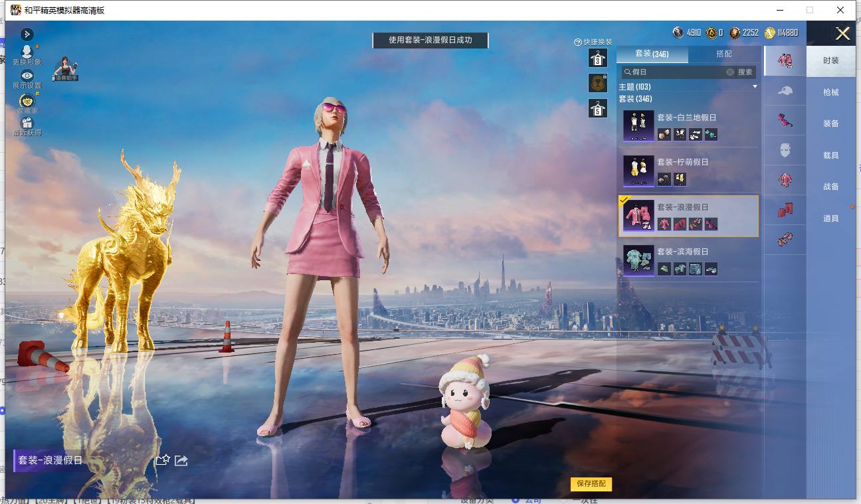The width and height of the screenshot is (861, 504).
Task: Open the 时装 category tab
Action: tap(831, 60)
